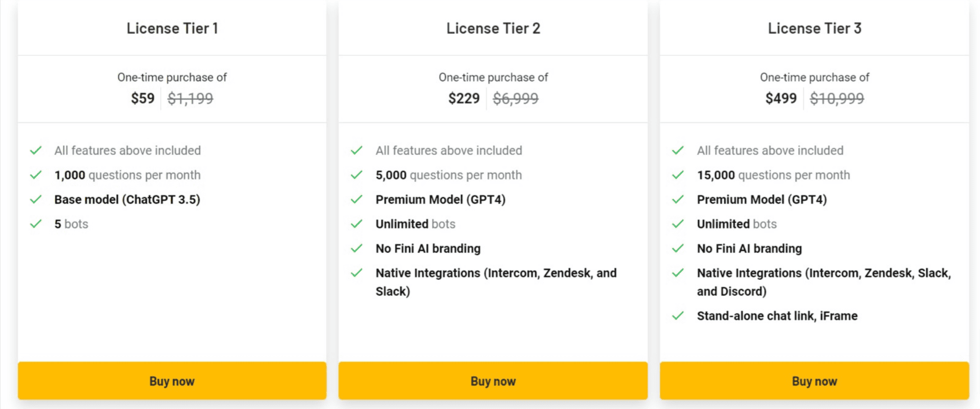Click checkmark beside 1,000 questions per month

(36, 175)
